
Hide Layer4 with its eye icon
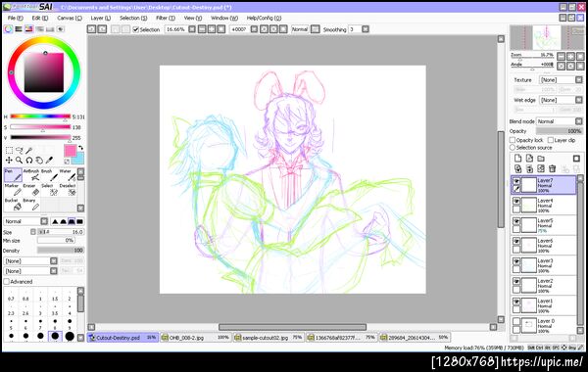click(x=516, y=201)
